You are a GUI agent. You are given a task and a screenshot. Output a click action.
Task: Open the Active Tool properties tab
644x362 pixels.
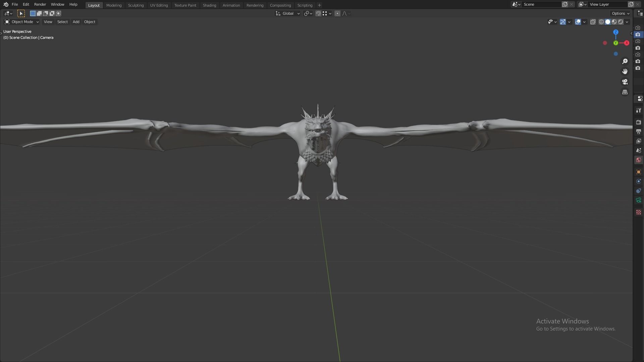pyautogui.click(x=639, y=110)
